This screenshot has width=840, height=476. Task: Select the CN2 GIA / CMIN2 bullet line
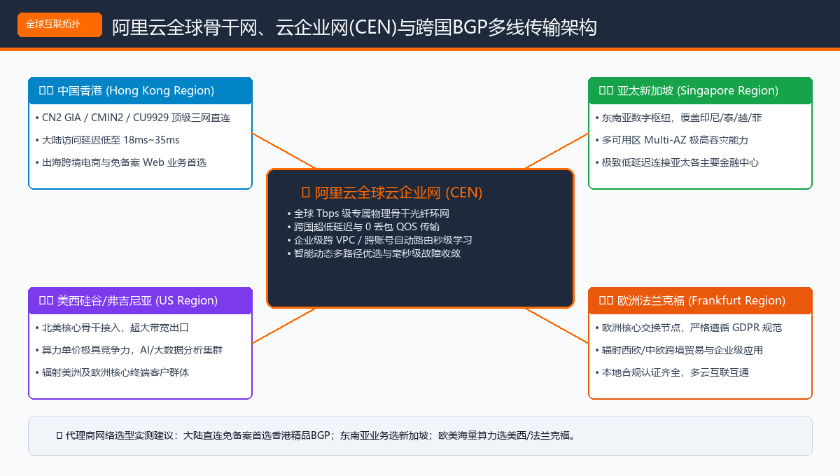click(133, 118)
